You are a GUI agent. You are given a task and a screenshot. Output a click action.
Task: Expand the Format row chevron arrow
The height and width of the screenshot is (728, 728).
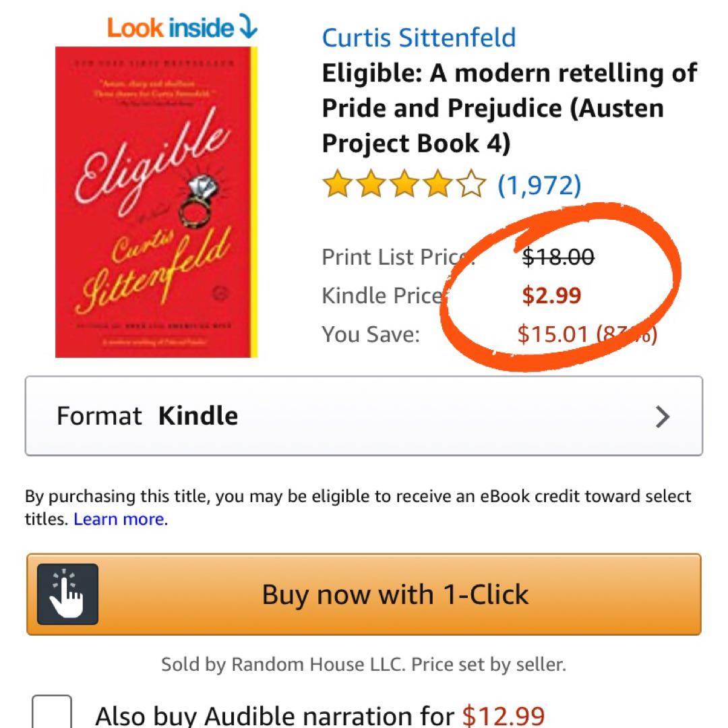tap(663, 417)
